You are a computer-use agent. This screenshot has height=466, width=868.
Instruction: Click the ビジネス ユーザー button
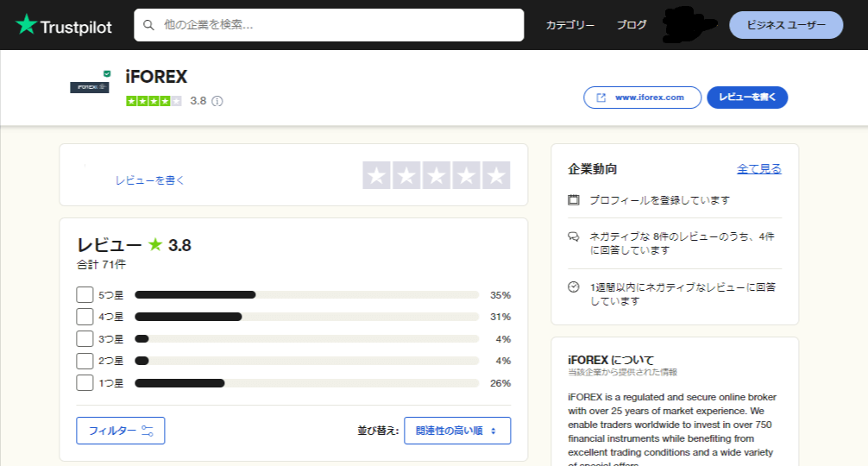(786, 25)
